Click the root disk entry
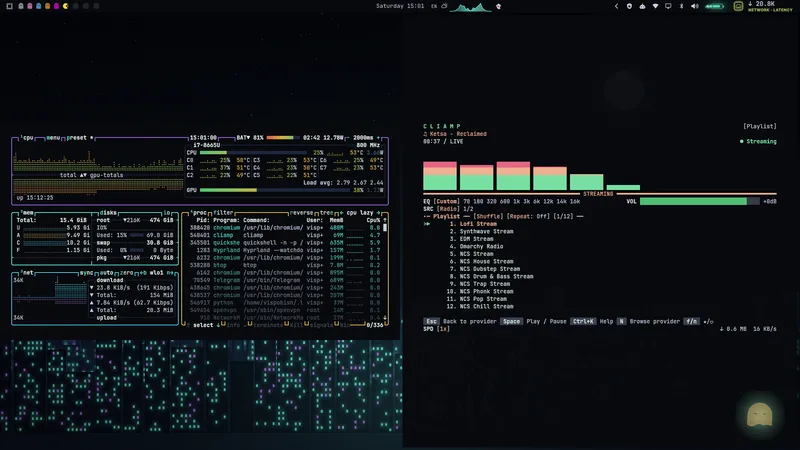The height and width of the screenshot is (450, 800). click(135, 220)
